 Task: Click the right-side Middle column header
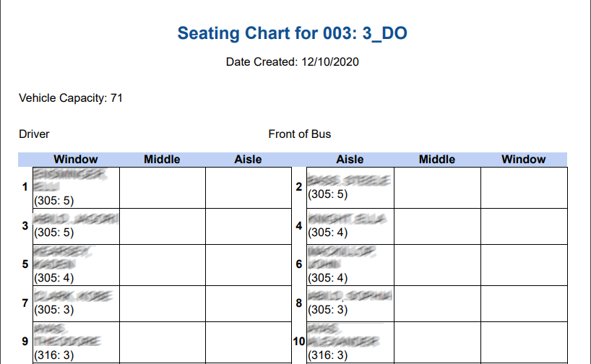point(437,160)
